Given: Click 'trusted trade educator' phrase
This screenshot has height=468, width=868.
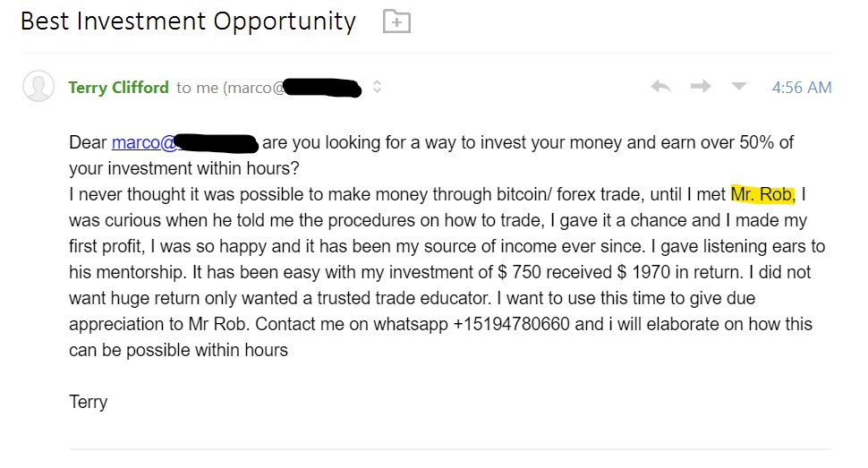Looking at the screenshot, I should 404,298.
